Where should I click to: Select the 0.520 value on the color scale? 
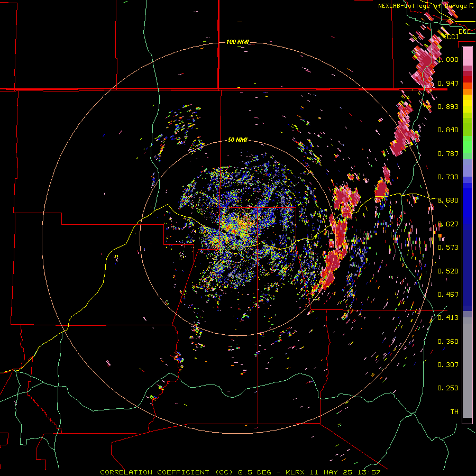pos(448,271)
